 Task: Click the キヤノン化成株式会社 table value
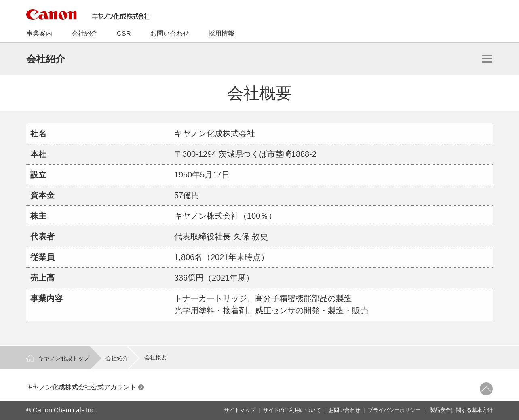point(215,133)
